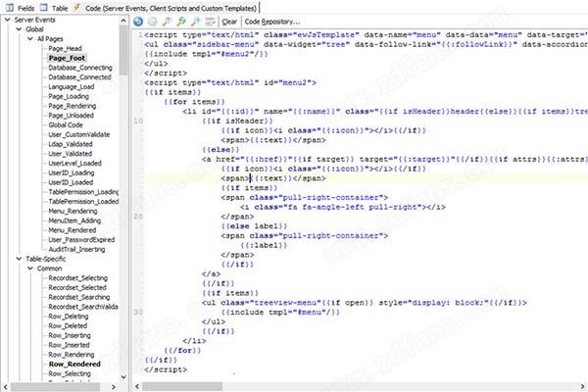Click the tree panel scroll-up arrow
588x392 pixels.
[x=123, y=21]
